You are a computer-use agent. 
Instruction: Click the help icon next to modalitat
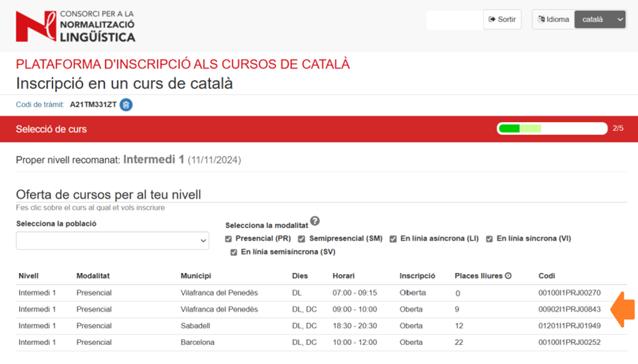[x=315, y=221]
